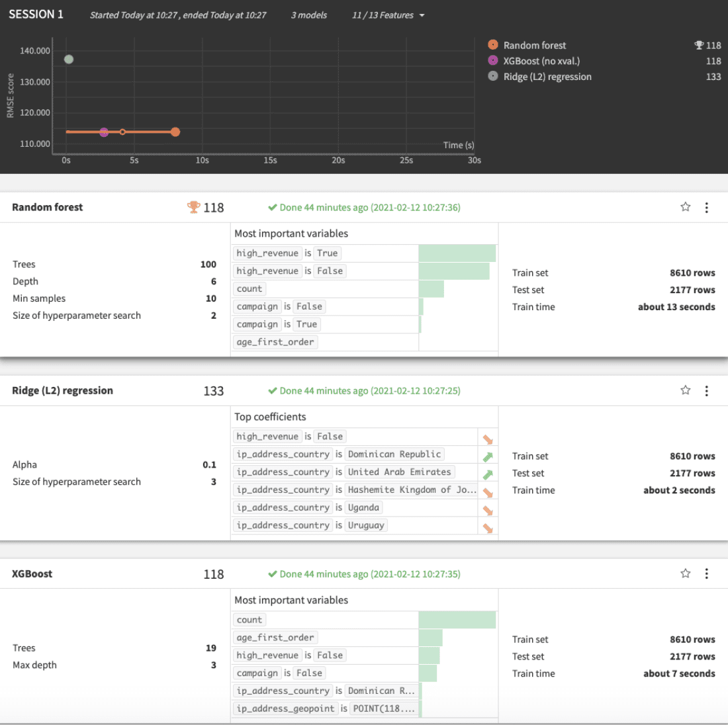Click the orange down arrow for Uganda coefficient
728x725 pixels.
coord(488,507)
